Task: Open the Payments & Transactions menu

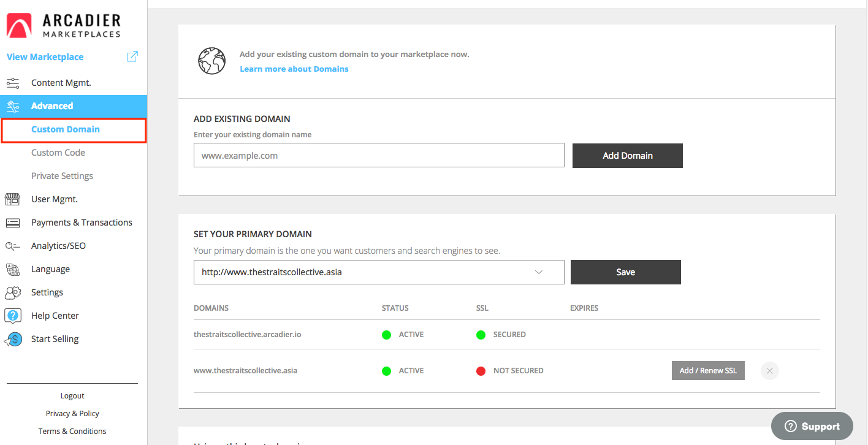Action: [82, 222]
